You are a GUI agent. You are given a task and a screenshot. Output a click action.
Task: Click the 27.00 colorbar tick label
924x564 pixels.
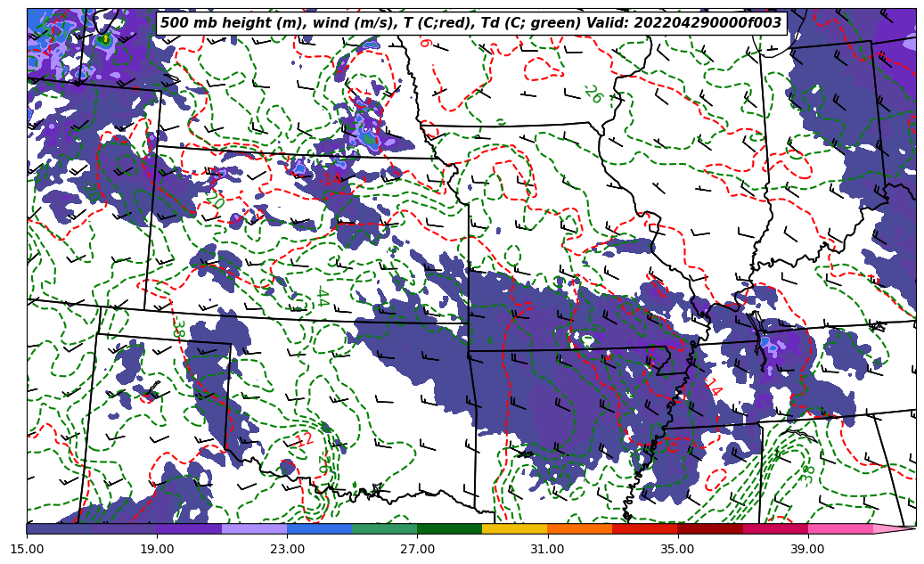click(417, 550)
